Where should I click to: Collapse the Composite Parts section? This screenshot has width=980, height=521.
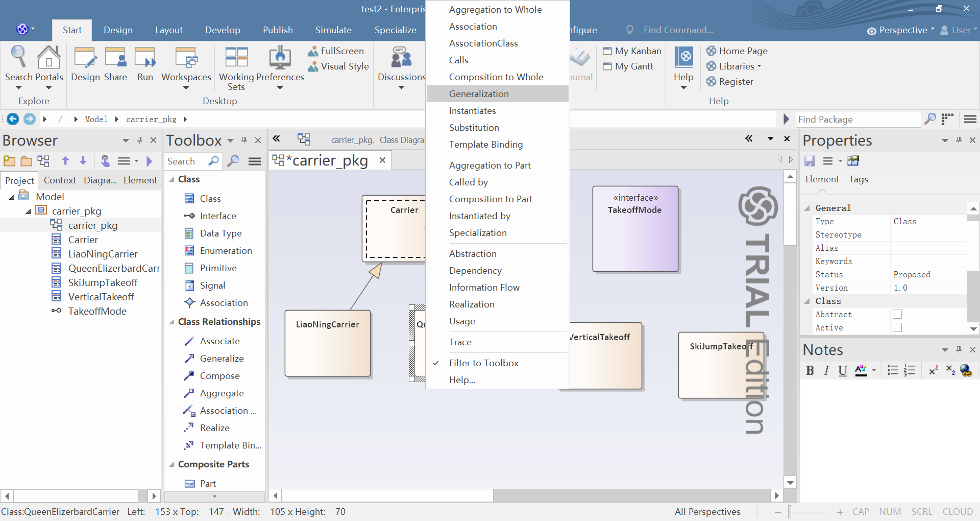click(172, 464)
